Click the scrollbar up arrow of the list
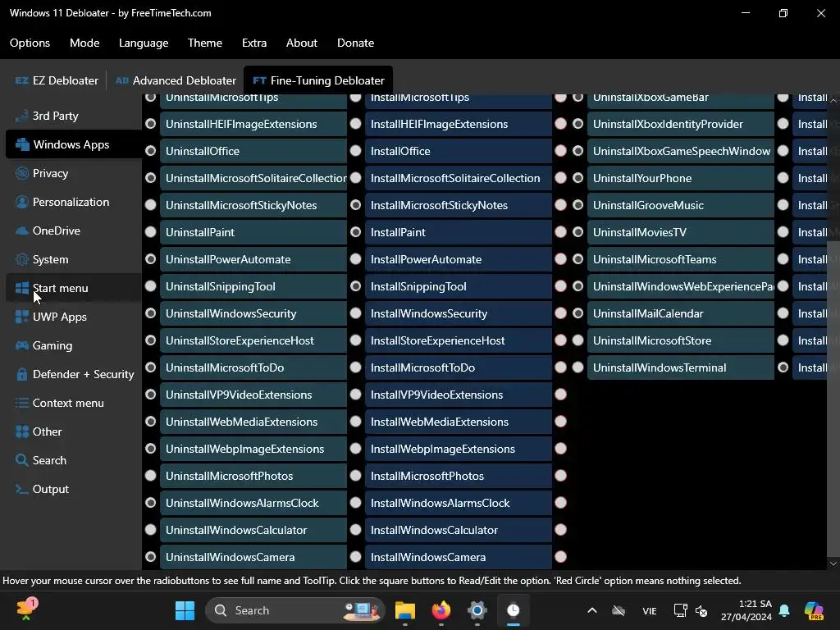The image size is (840, 630). (833, 101)
